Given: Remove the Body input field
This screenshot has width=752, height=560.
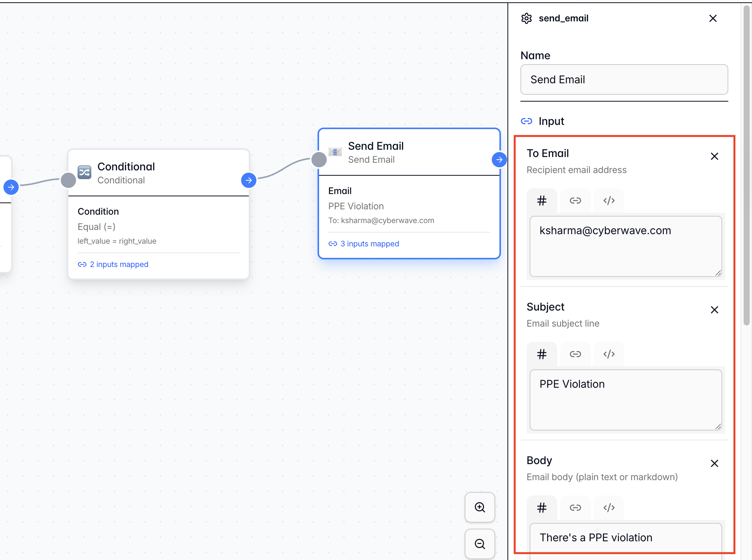Looking at the screenshot, I should pos(714,463).
